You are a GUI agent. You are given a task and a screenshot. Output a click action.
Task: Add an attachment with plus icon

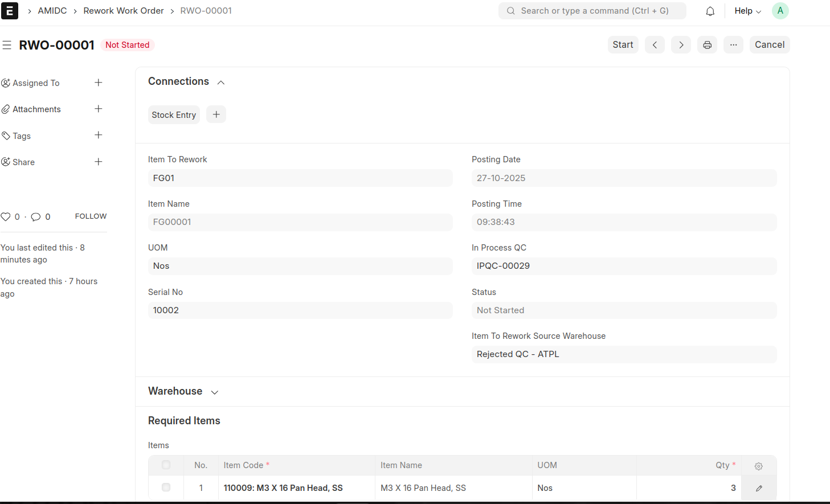pos(99,109)
